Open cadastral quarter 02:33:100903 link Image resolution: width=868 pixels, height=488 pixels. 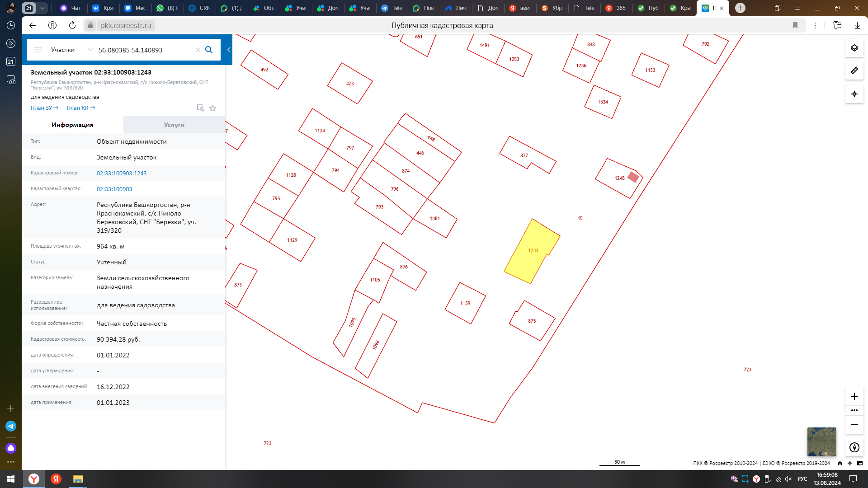[114, 189]
